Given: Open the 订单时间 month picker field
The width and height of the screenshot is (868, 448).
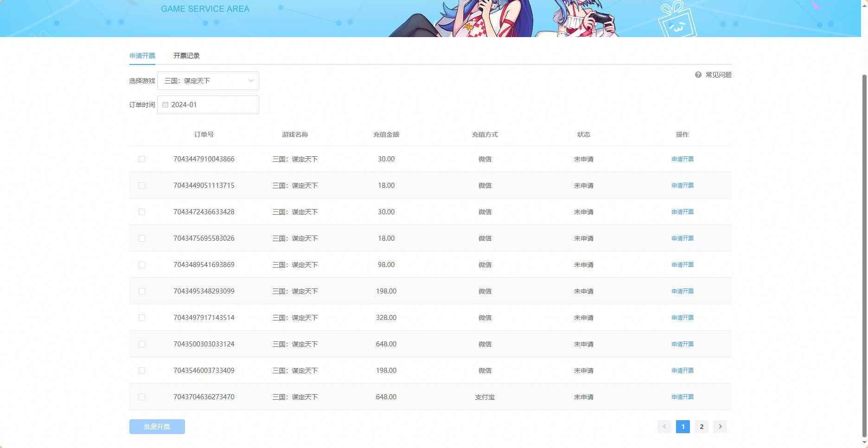Looking at the screenshot, I should point(208,105).
